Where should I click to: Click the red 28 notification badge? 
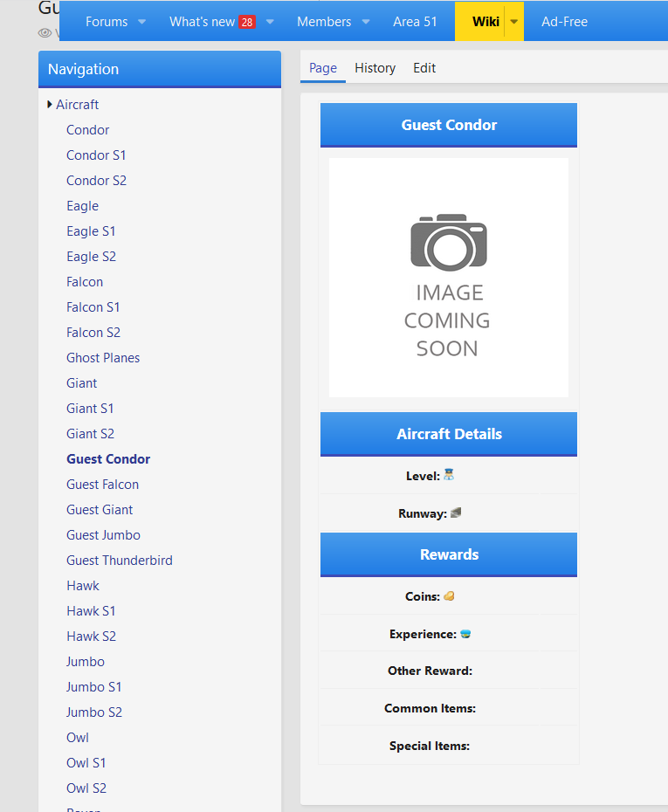point(247,23)
